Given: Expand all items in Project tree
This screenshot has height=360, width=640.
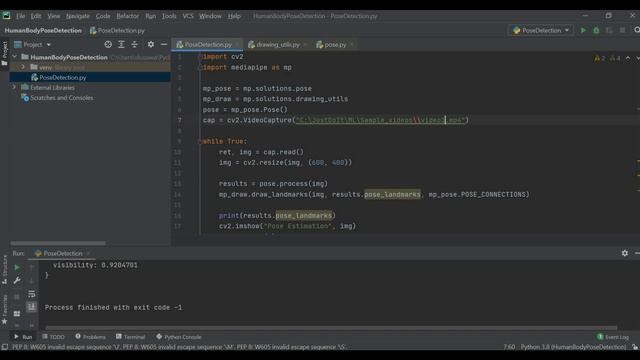Looking at the screenshot, I should pos(121,44).
